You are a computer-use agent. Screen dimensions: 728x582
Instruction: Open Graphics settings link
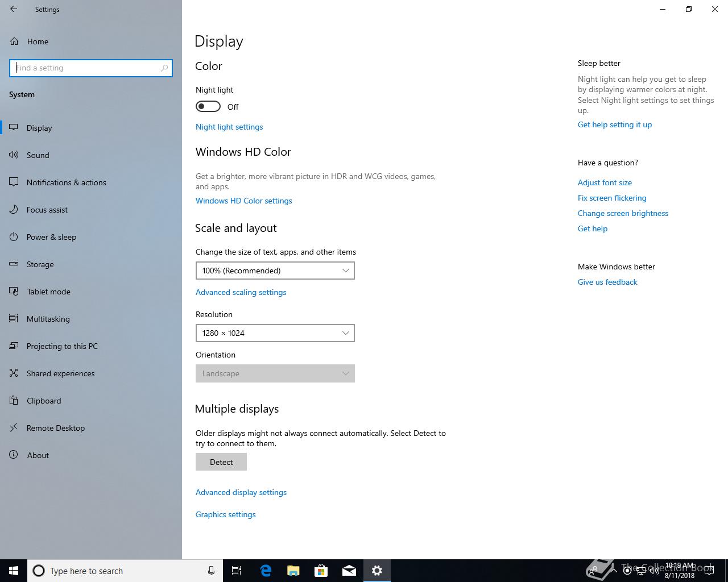coord(226,514)
